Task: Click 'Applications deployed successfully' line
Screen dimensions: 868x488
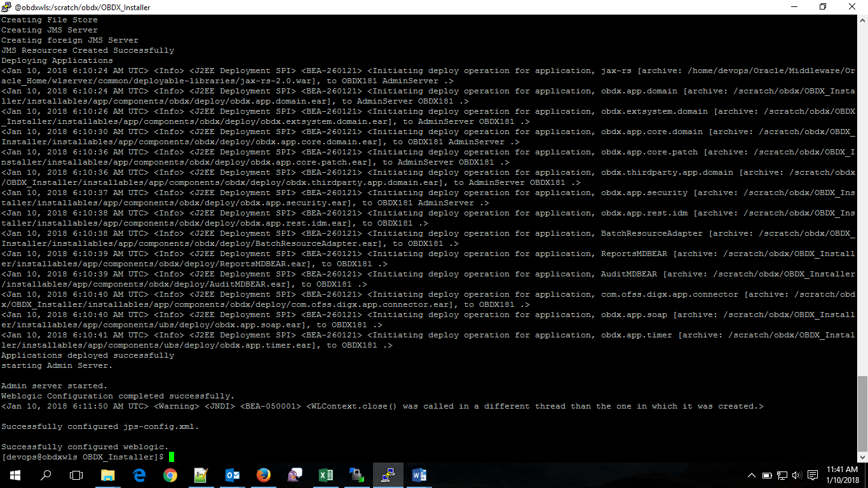Action: pyautogui.click(x=88, y=355)
